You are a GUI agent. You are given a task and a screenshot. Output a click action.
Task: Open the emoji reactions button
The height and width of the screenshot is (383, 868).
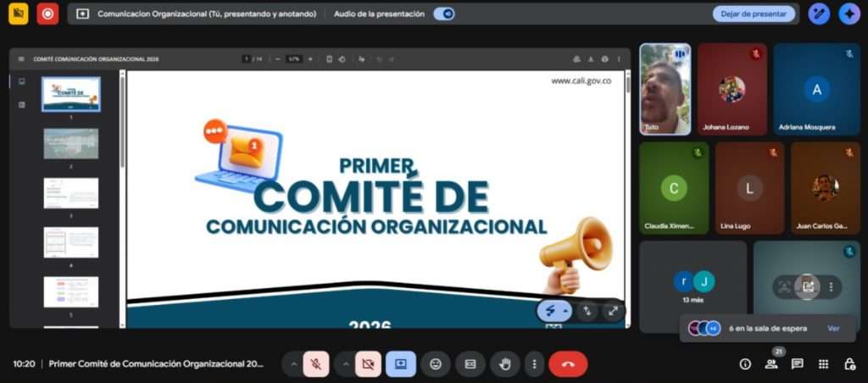coord(436,364)
